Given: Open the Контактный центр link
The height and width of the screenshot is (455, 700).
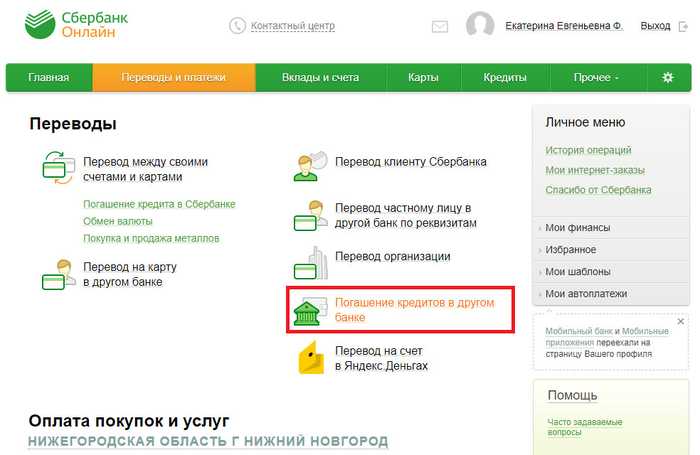Looking at the screenshot, I should point(293,26).
